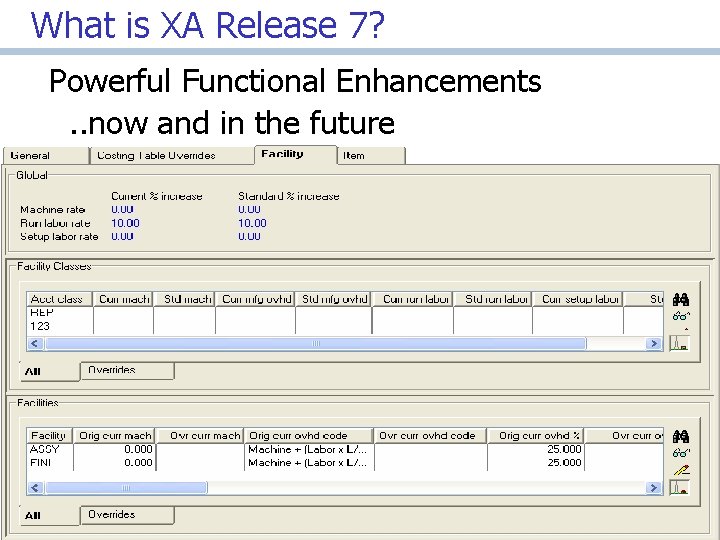Click glasses view icon in Facility Classes
The image size is (720, 540).
tap(681, 316)
